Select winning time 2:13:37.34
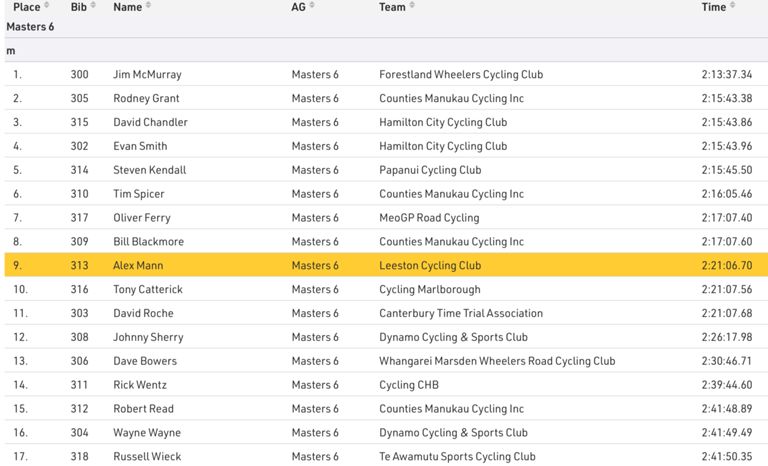 coord(727,74)
